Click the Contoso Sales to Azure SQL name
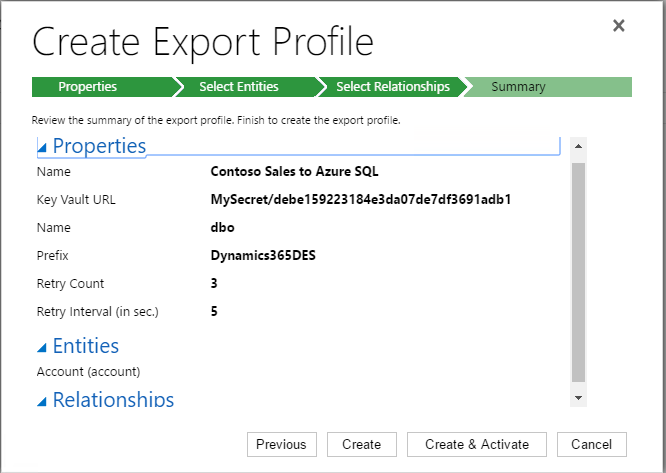 point(294,171)
